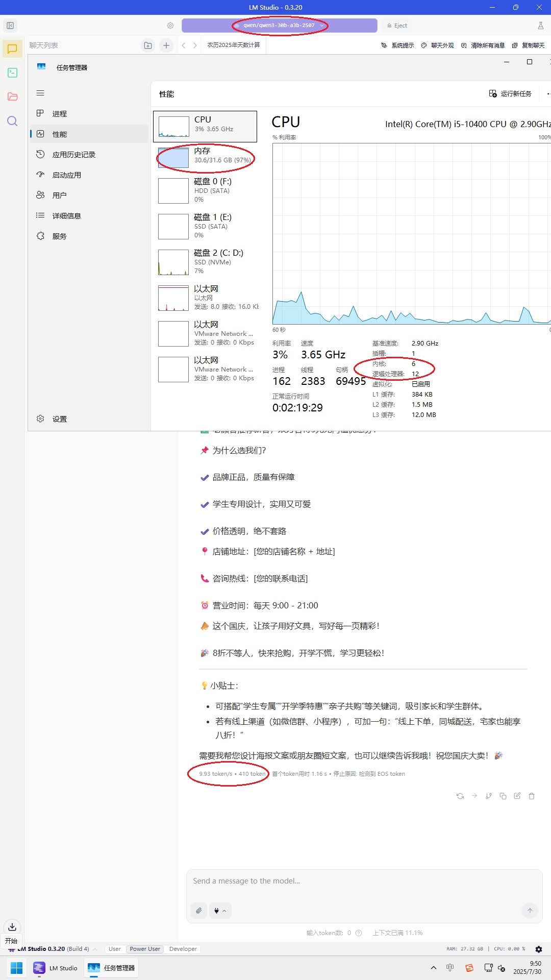The image size is (551, 980).
Task: Switch to Developer mode
Action: 183,949
